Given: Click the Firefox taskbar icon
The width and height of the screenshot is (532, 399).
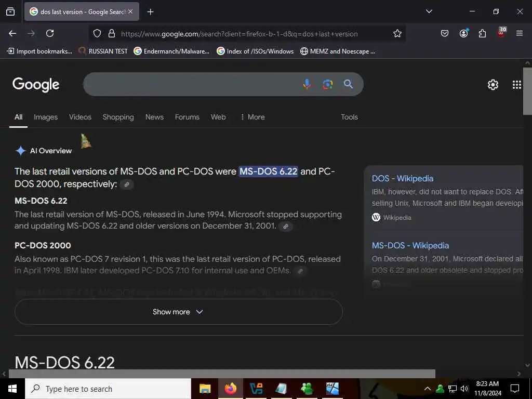Looking at the screenshot, I should pos(230,389).
